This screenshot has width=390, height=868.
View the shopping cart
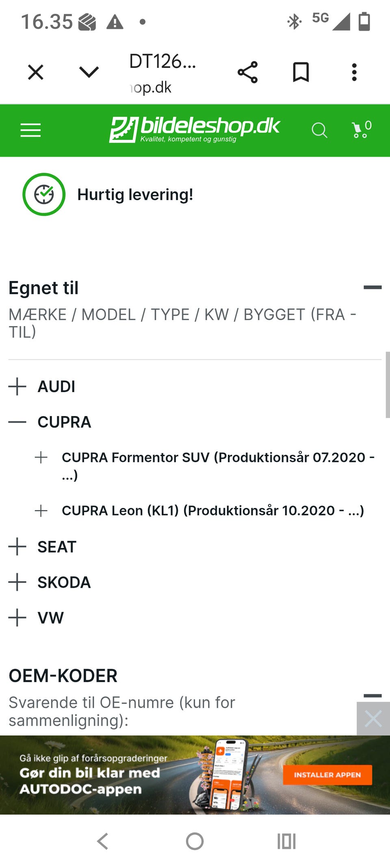361,130
